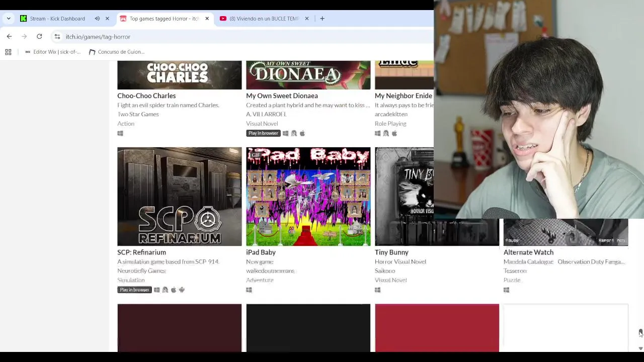Open SCP: Refinarium game thumbnail
This screenshot has height=362, width=644.
pos(180,197)
